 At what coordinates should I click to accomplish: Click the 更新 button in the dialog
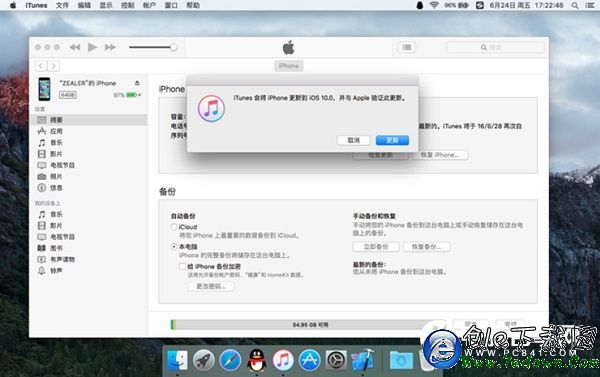392,140
